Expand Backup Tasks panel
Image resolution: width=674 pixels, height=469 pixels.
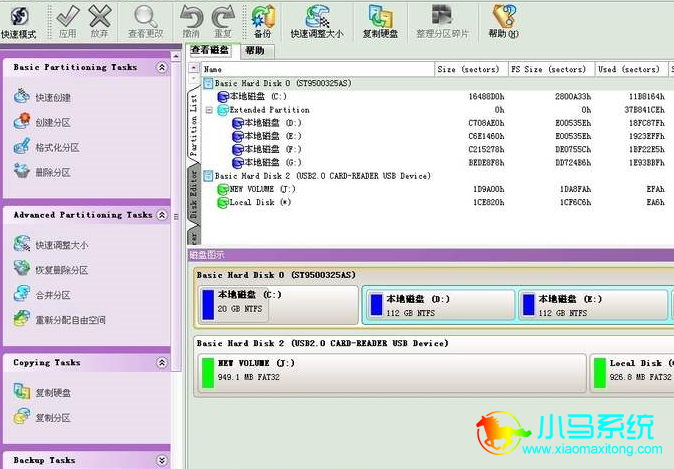point(162,460)
